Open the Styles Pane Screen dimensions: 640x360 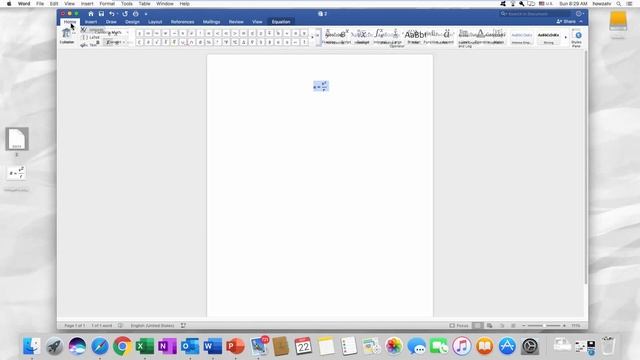pos(577,38)
